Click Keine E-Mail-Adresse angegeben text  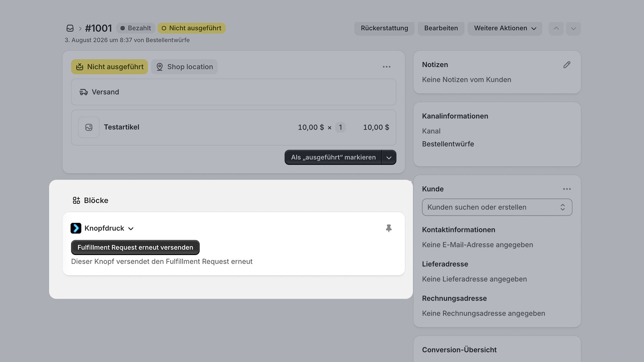coord(477,245)
